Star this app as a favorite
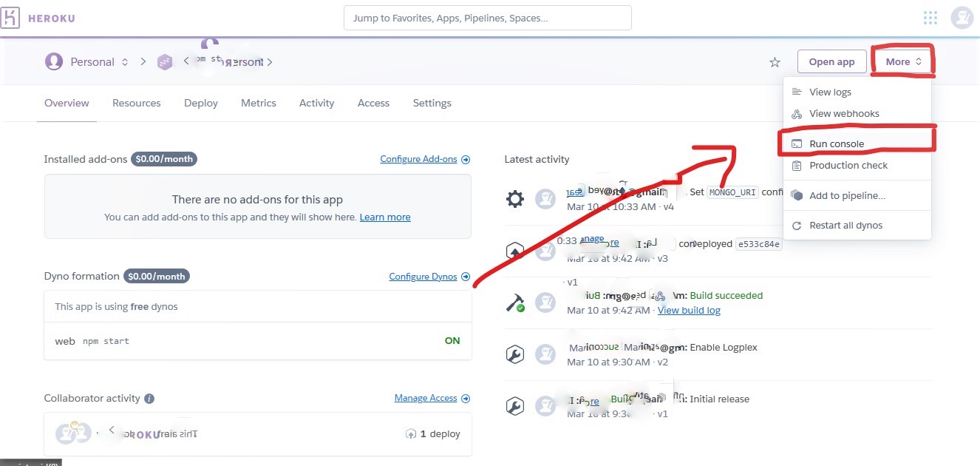This screenshot has height=466, width=980. 774,61
